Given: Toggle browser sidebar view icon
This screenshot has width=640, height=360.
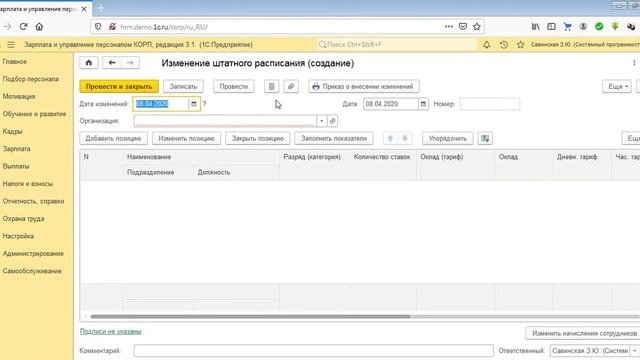Looking at the screenshot, I should pos(551,27).
